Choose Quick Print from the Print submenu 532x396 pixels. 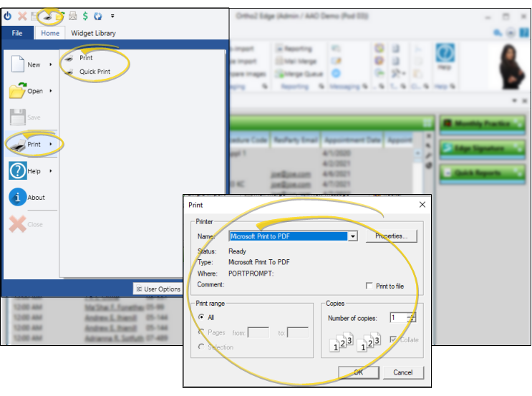click(x=93, y=71)
